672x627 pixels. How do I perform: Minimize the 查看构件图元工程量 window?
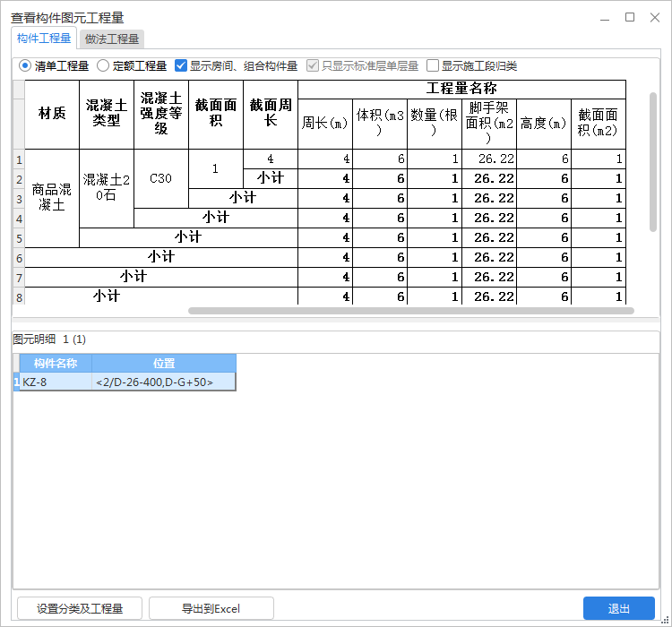point(605,18)
